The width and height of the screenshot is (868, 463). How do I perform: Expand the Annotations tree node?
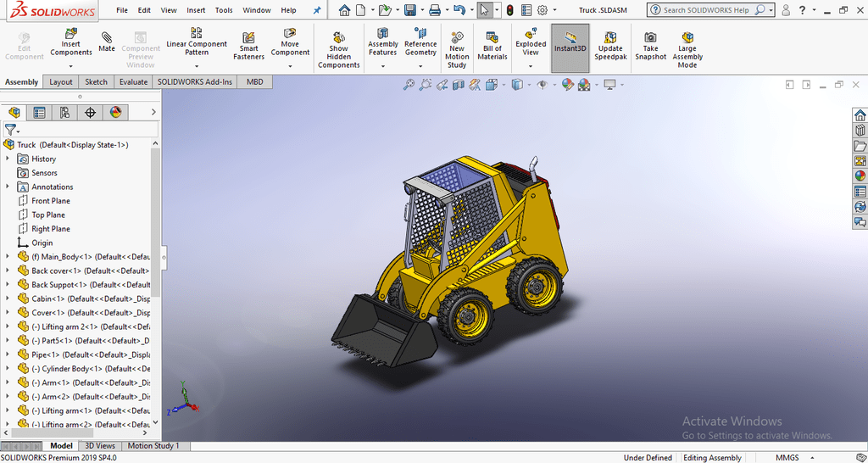pyautogui.click(x=7, y=187)
